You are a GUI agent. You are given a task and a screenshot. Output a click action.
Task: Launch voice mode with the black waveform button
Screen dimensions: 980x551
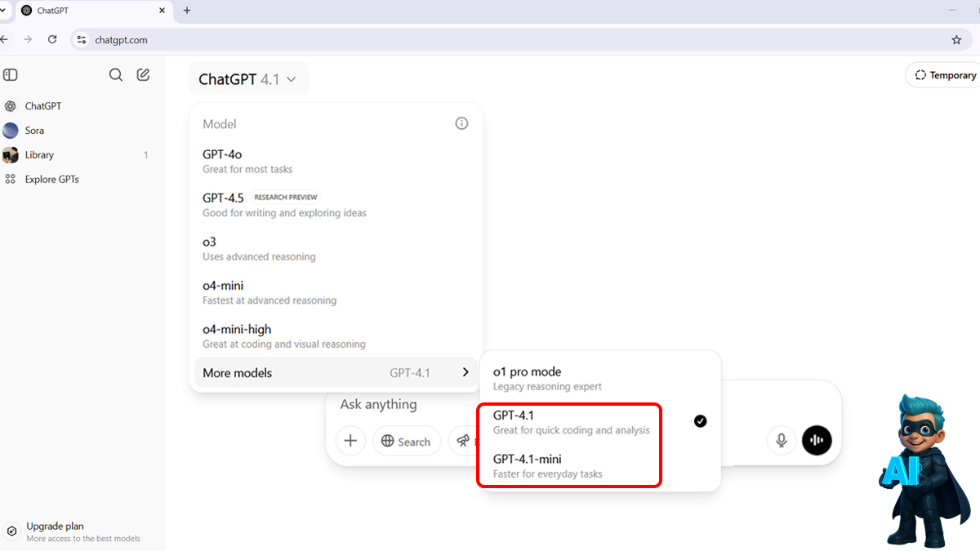(817, 440)
